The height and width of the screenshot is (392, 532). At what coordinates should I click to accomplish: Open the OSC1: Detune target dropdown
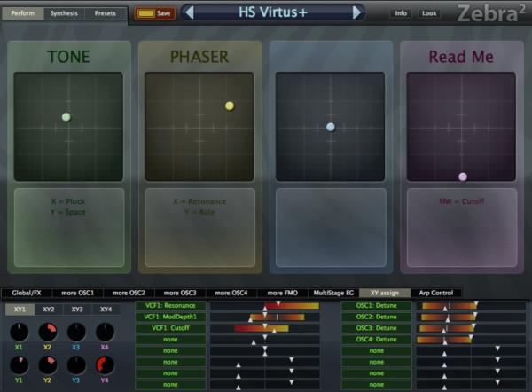376,305
